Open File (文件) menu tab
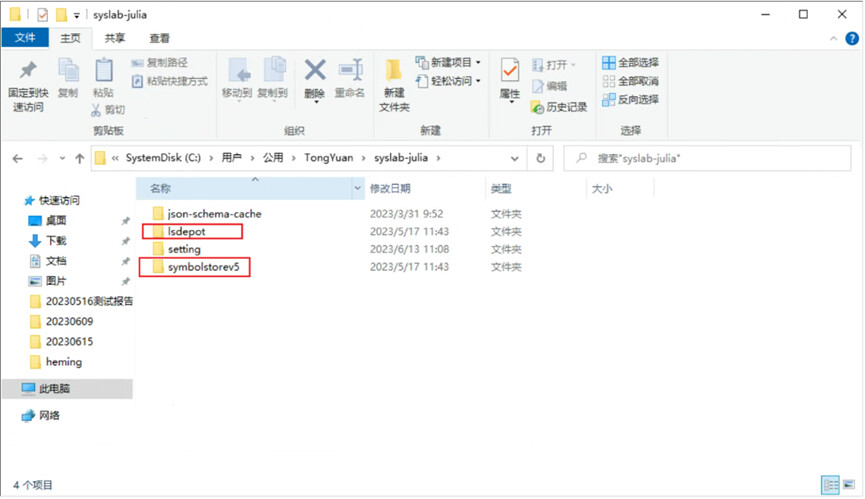This screenshot has width=865, height=499. click(x=25, y=37)
